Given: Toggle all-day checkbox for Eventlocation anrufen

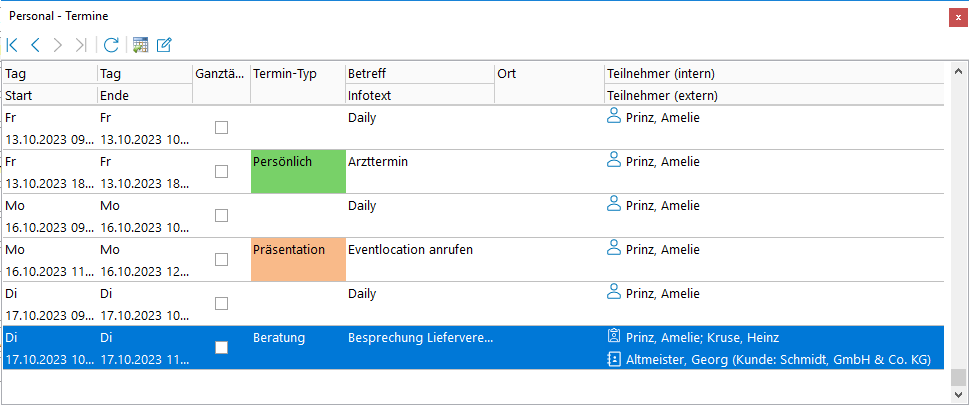Looking at the screenshot, I should (x=221, y=259).
